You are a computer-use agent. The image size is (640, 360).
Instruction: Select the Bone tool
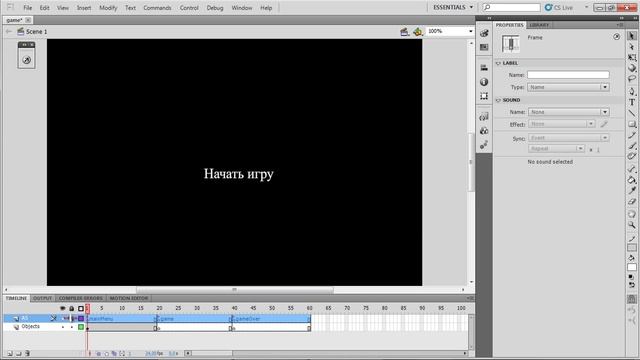point(631,169)
